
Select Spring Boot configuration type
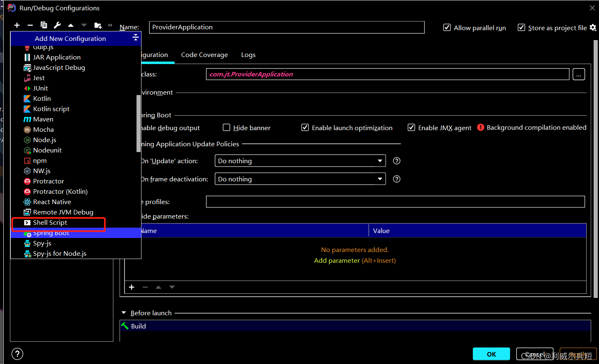tap(76, 233)
